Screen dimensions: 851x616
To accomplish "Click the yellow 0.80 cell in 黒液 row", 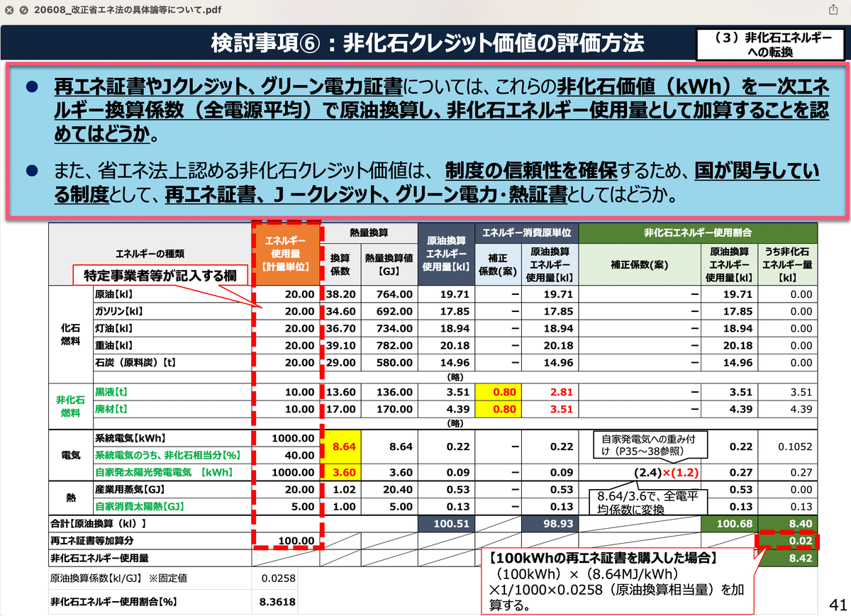I will point(497,392).
